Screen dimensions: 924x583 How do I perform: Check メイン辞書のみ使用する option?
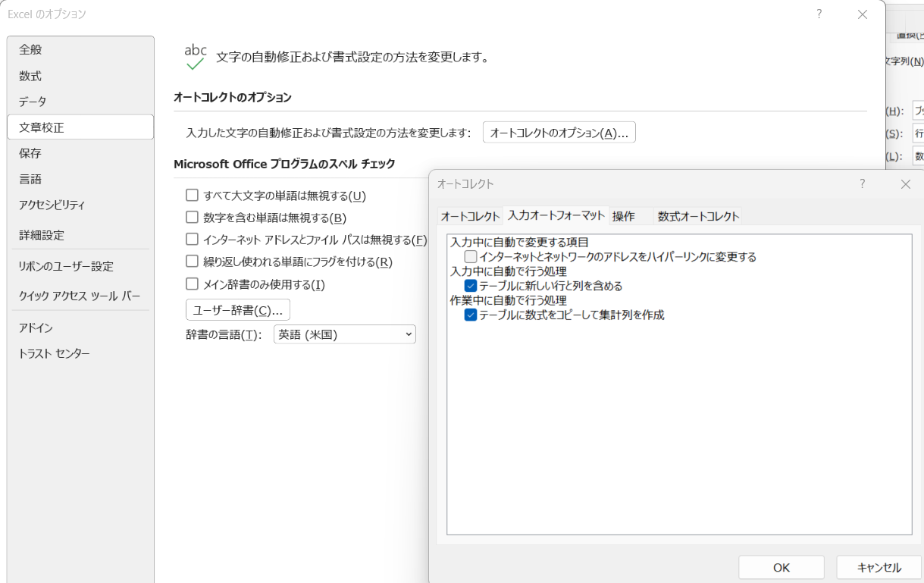point(192,284)
